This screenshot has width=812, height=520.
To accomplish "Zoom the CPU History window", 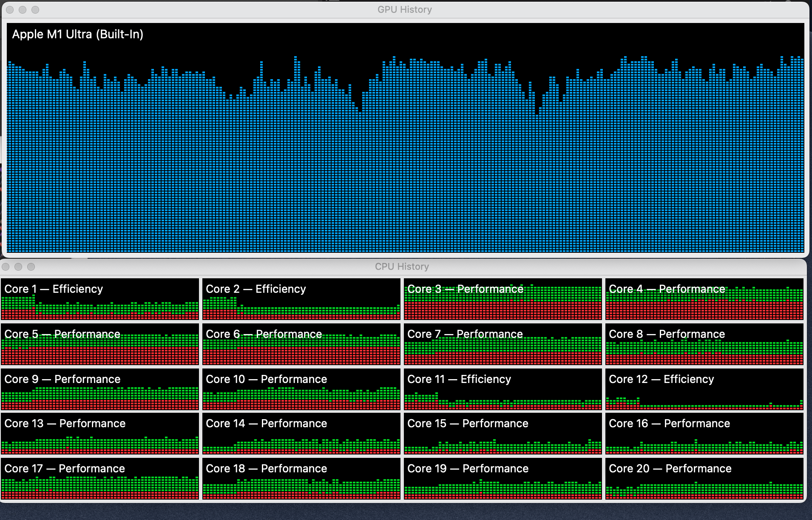I will click(31, 266).
